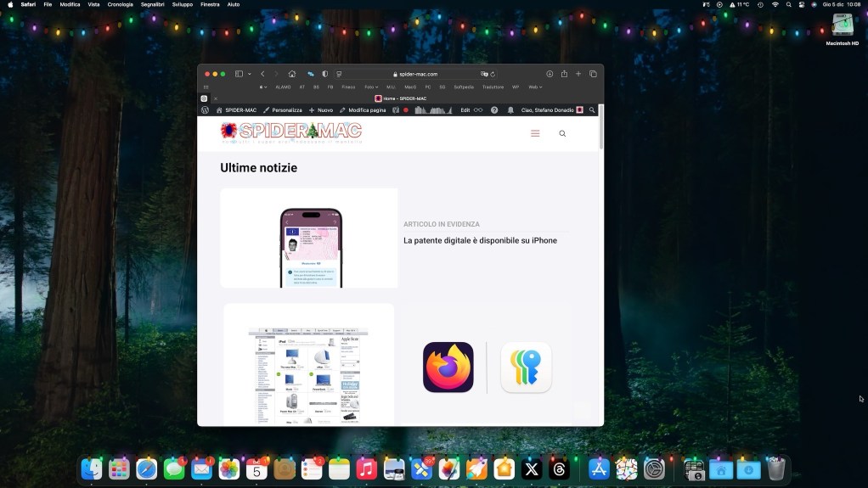The height and width of the screenshot is (488, 868).
Task: Select the pinned tab in Safari
Action: tap(204, 98)
